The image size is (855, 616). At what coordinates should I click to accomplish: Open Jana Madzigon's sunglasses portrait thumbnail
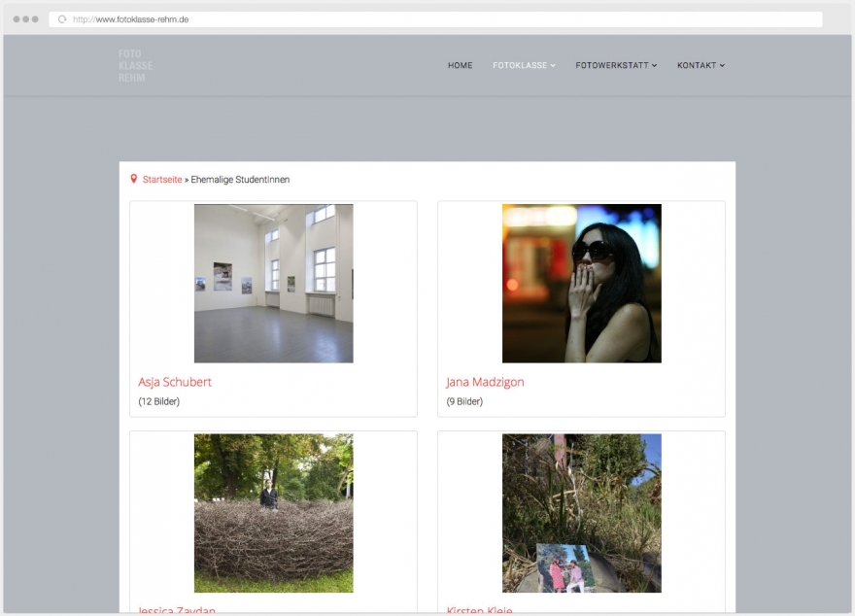click(x=582, y=284)
